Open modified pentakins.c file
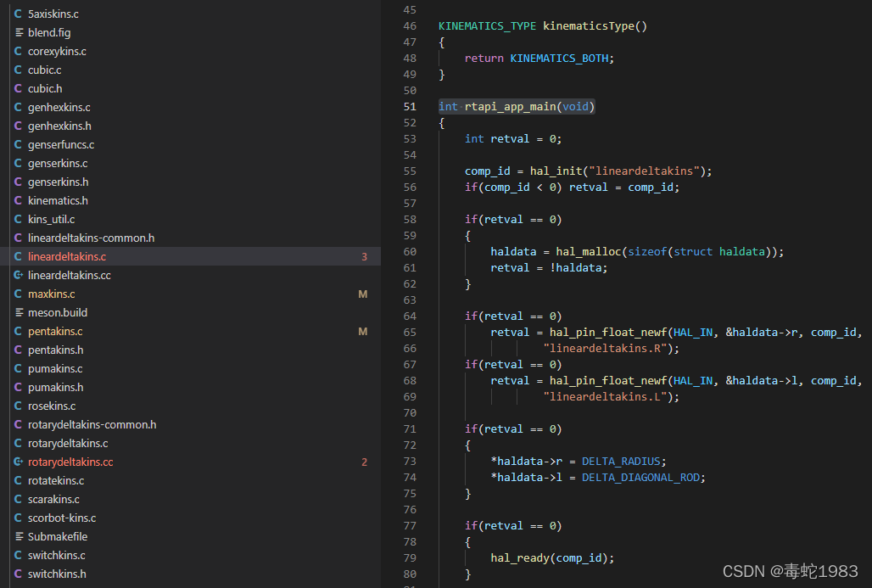This screenshot has height=588, width=872. pos(56,331)
